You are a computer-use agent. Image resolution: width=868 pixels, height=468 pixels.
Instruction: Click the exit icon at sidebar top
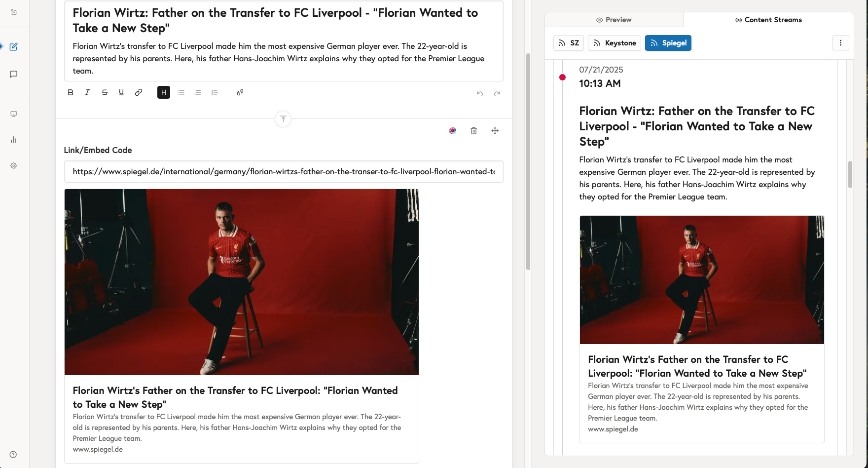pos(14,12)
